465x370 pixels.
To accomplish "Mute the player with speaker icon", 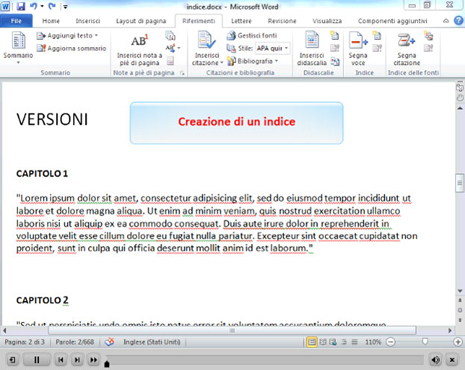I will click(x=435, y=360).
